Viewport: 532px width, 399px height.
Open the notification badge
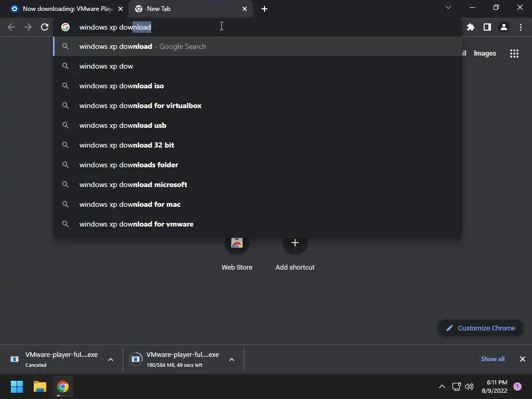click(517, 387)
